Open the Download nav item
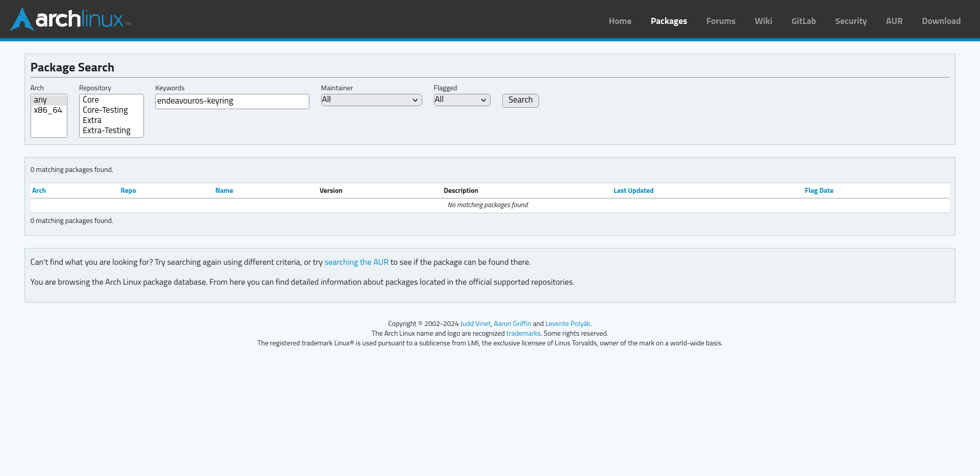Viewport: 980px width, 476px height. coord(941,21)
